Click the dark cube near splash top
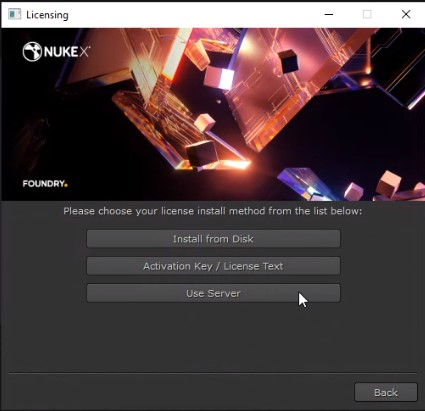 287,62
